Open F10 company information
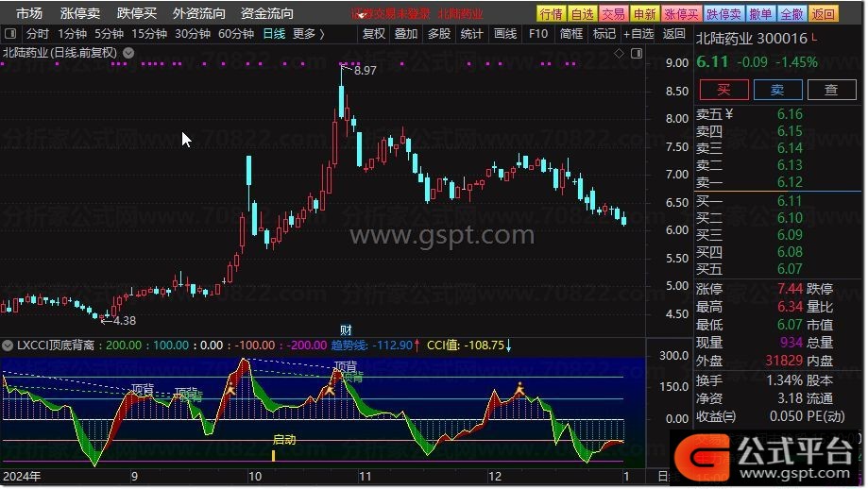Screen dimensions: 868x489 (538, 34)
